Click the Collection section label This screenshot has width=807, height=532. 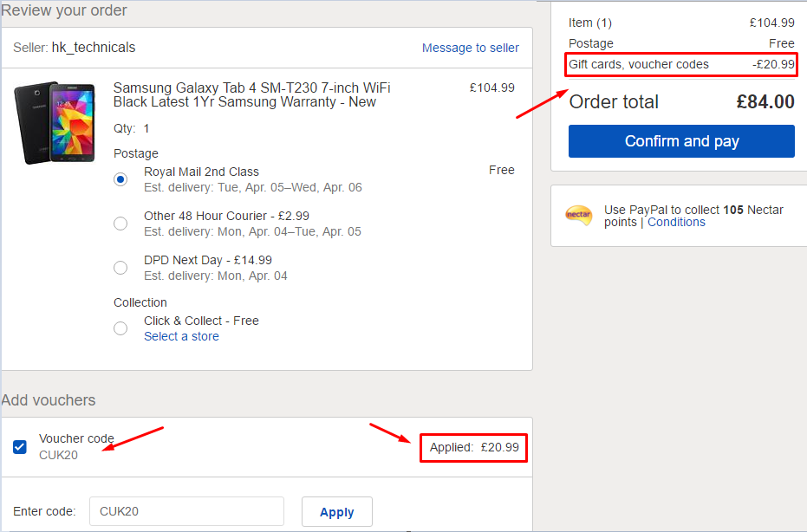pyautogui.click(x=140, y=302)
